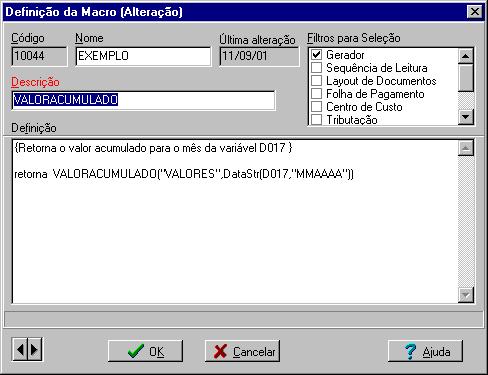Go to previous record with left arrow

20,349
